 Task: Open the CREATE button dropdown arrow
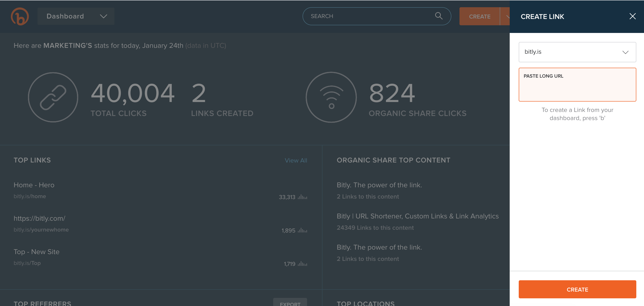(508, 16)
